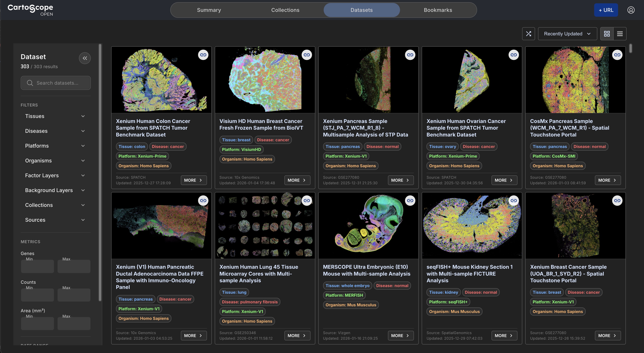
Task: Click the + URL button
Action: click(x=606, y=10)
